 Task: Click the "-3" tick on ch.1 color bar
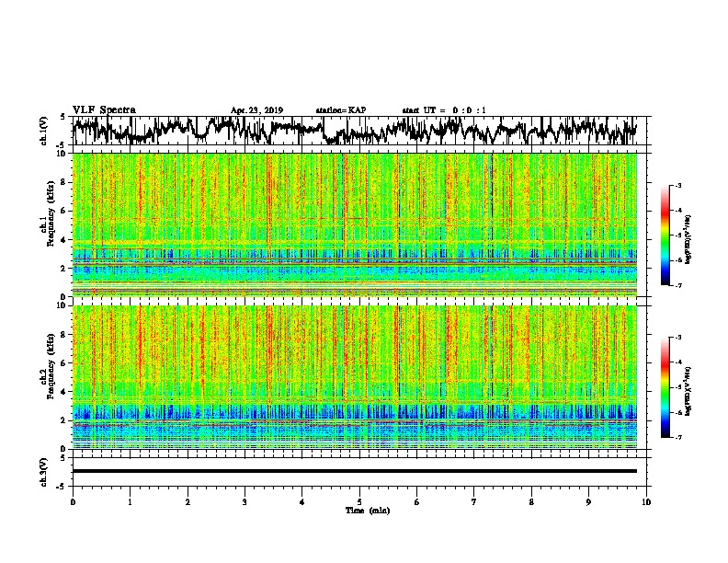pyautogui.click(x=677, y=185)
